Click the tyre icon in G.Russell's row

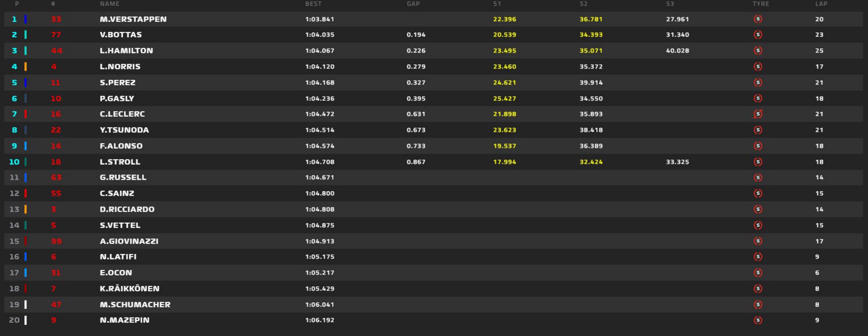click(x=758, y=178)
